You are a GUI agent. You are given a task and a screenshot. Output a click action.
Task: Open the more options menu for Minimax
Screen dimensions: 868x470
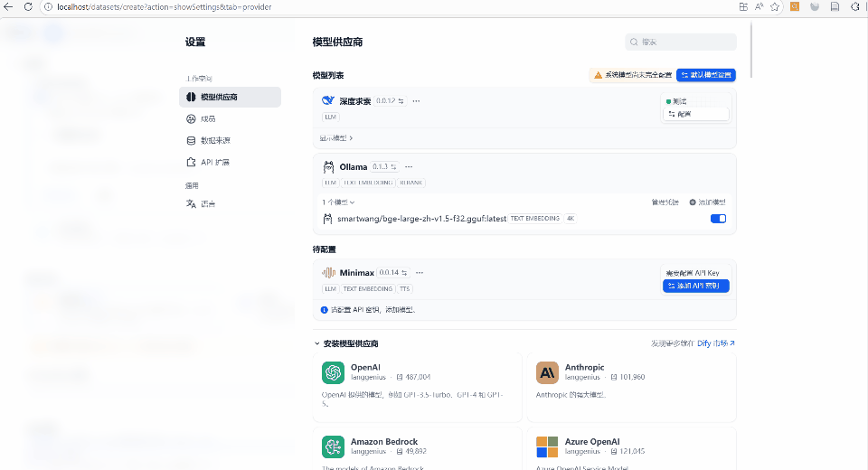pos(420,272)
